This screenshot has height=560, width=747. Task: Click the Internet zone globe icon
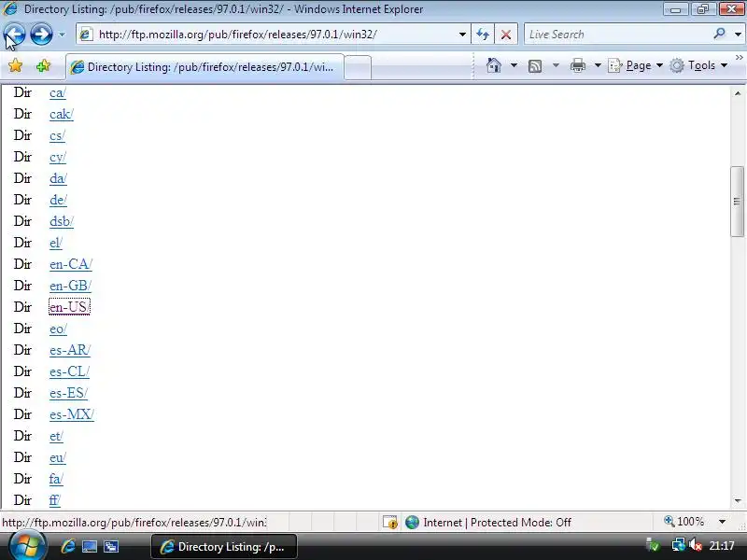click(x=412, y=523)
